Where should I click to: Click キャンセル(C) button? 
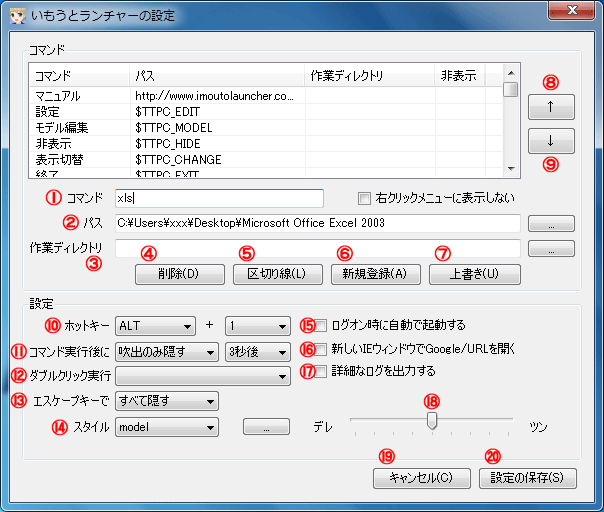point(421,478)
